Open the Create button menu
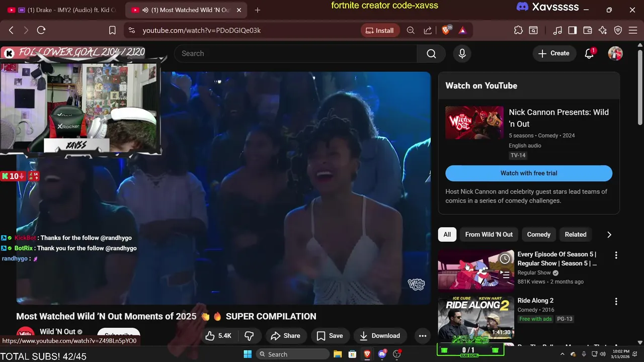The height and width of the screenshot is (362, 644). pos(554,53)
